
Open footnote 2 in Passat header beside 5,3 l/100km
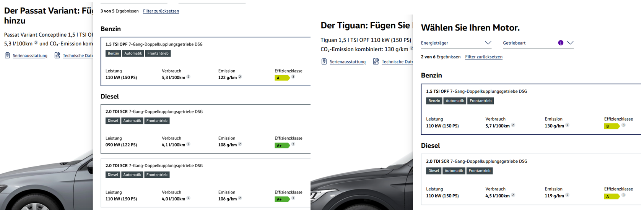point(36,43)
